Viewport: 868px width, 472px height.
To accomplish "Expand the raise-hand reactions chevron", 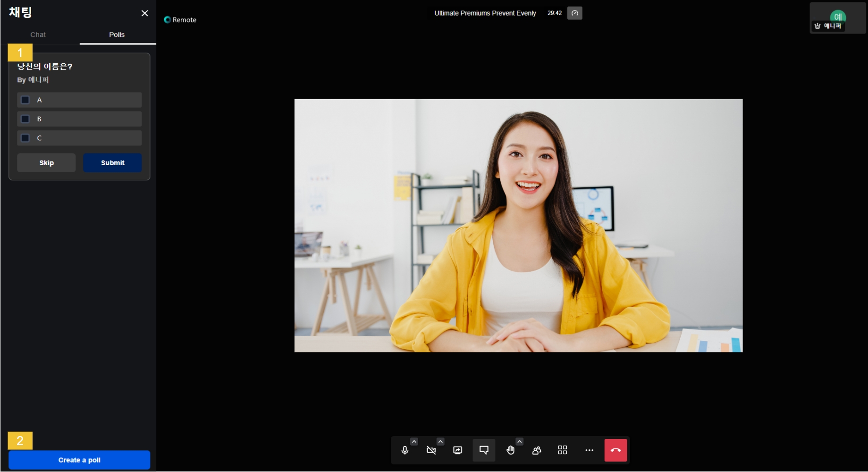I will click(x=519, y=442).
